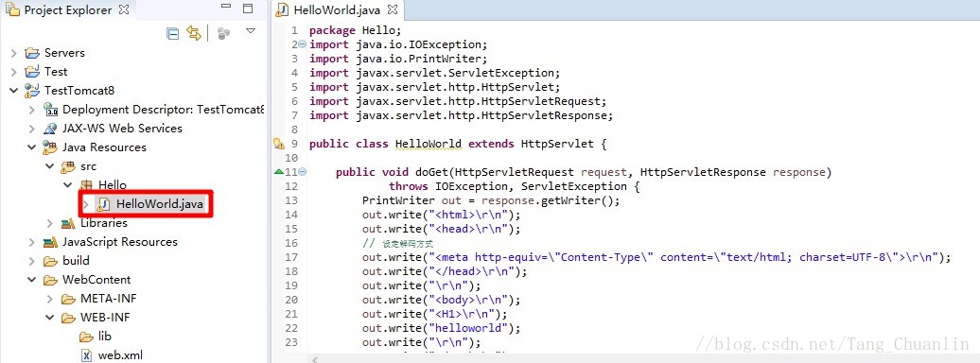980x363 pixels.
Task: Click the editor horizontal scrollbar left arrow
Action: tap(315, 359)
